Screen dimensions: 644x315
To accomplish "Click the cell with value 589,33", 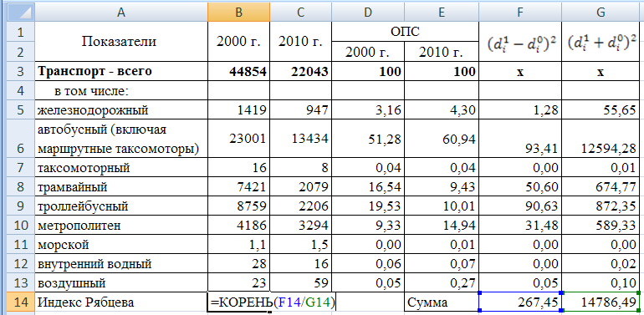I will pyautogui.click(x=601, y=226).
